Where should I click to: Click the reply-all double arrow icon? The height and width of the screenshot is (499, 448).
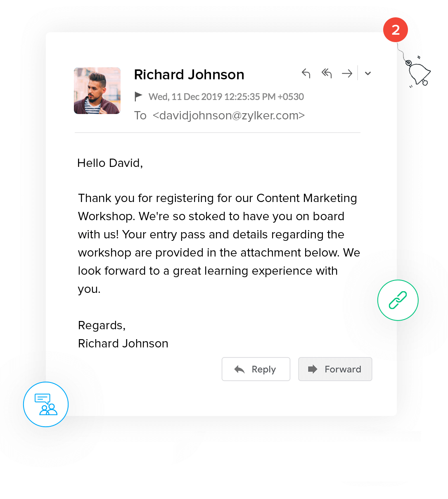tap(327, 74)
